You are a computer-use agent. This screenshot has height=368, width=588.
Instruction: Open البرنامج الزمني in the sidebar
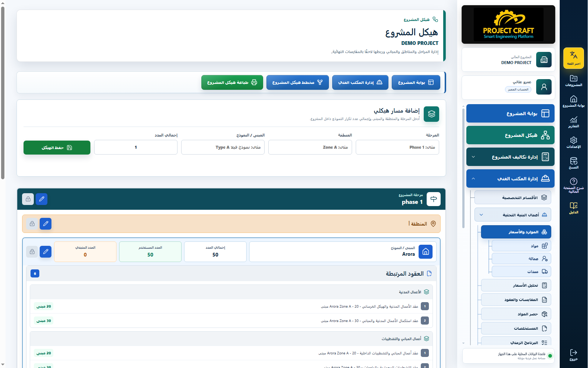(516, 342)
